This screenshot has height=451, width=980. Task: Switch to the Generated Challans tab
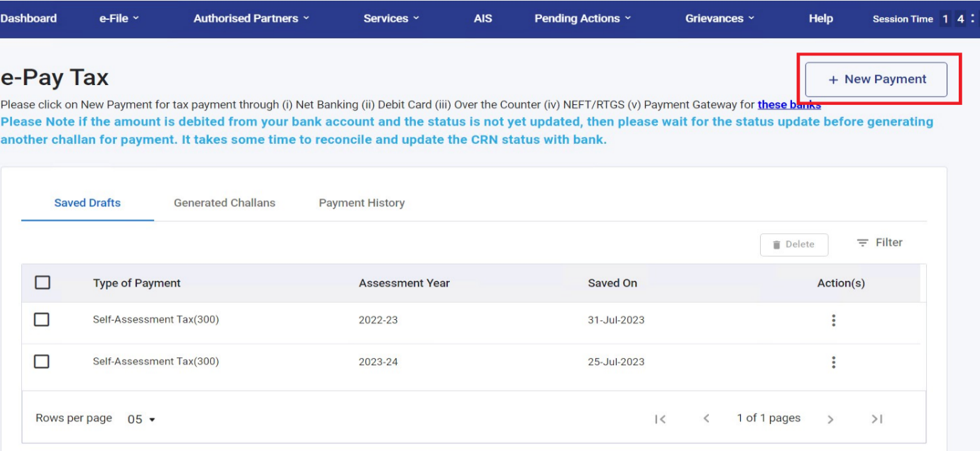tap(224, 202)
